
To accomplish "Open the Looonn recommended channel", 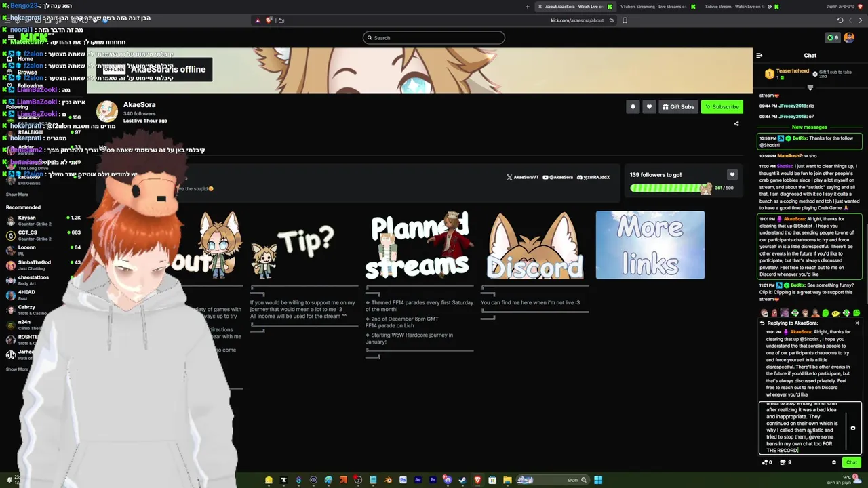I will click(43, 251).
